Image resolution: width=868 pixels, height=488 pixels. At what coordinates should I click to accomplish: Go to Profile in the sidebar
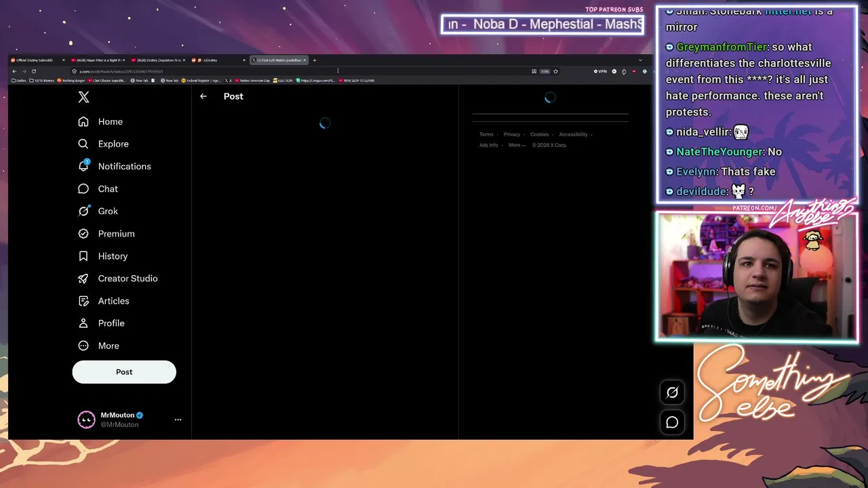[x=101, y=323]
